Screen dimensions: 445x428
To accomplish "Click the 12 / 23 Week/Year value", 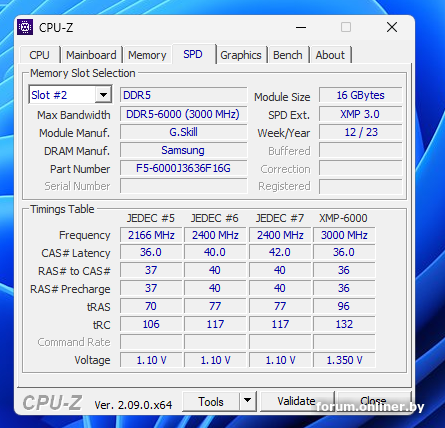I will pyautogui.click(x=361, y=132).
